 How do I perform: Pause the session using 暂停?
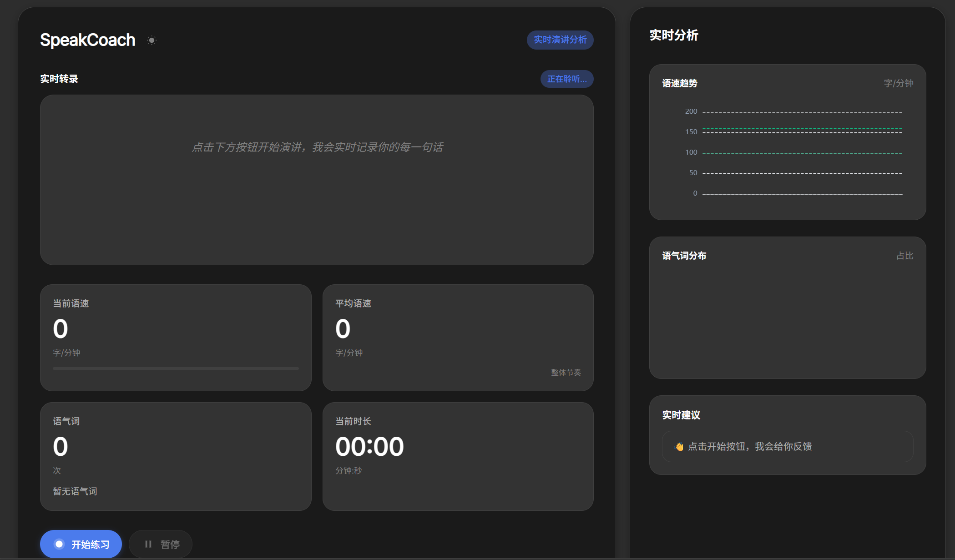pos(160,543)
